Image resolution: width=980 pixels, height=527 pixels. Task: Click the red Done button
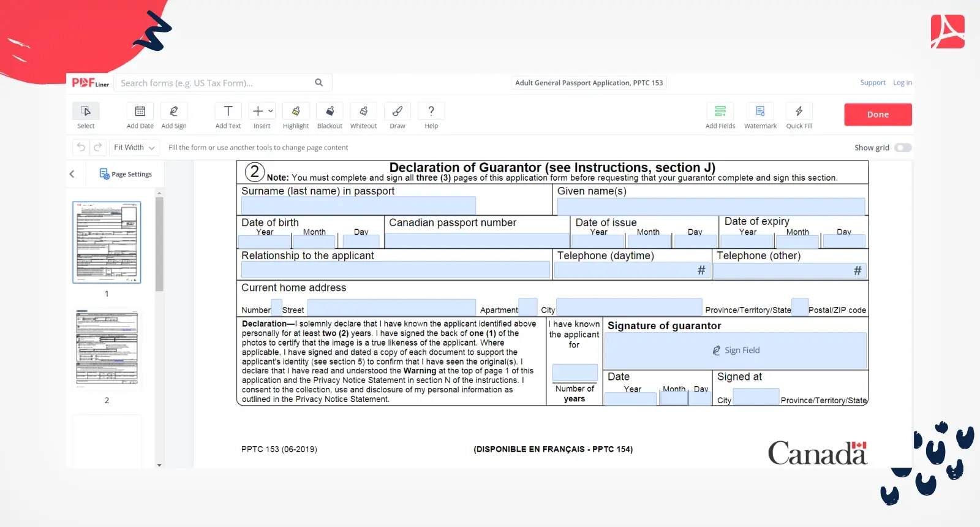point(878,115)
